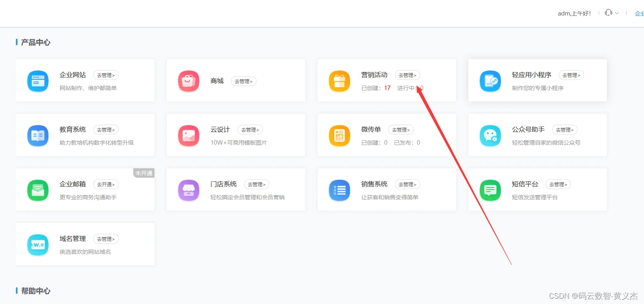The width and height of the screenshot is (644, 304).
Task: Click the 已创建 0 count in 微传单
Action: pos(374,143)
